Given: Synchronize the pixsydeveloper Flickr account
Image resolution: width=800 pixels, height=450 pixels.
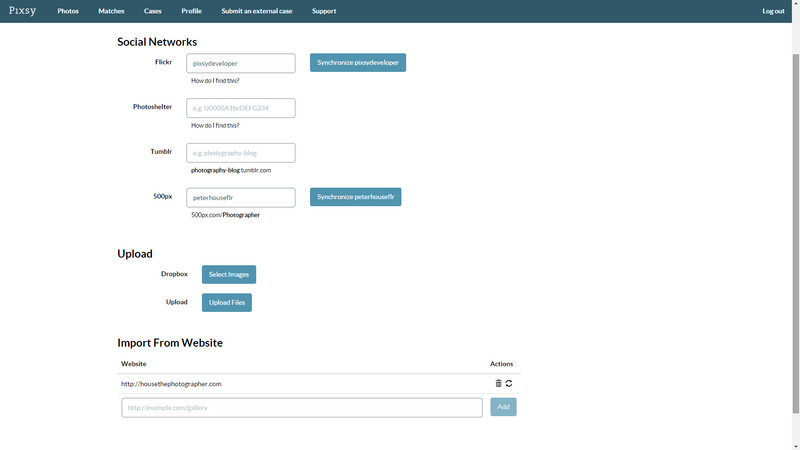Looking at the screenshot, I should click(358, 62).
